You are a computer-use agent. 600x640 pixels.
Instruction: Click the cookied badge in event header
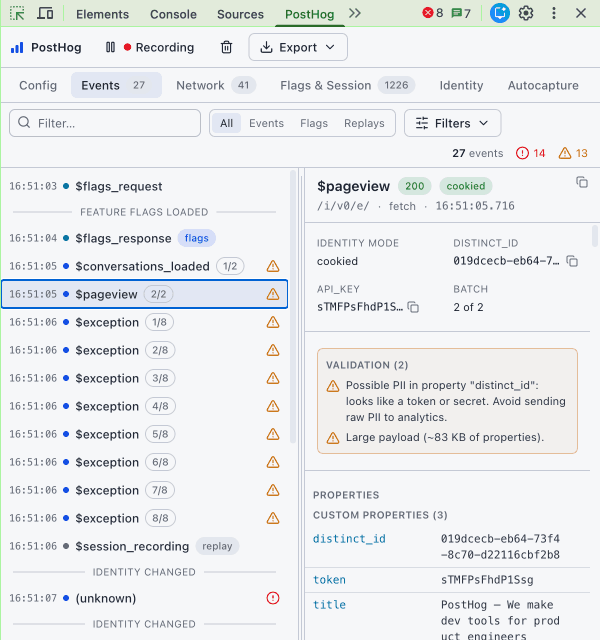pyautogui.click(x=465, y=186)
